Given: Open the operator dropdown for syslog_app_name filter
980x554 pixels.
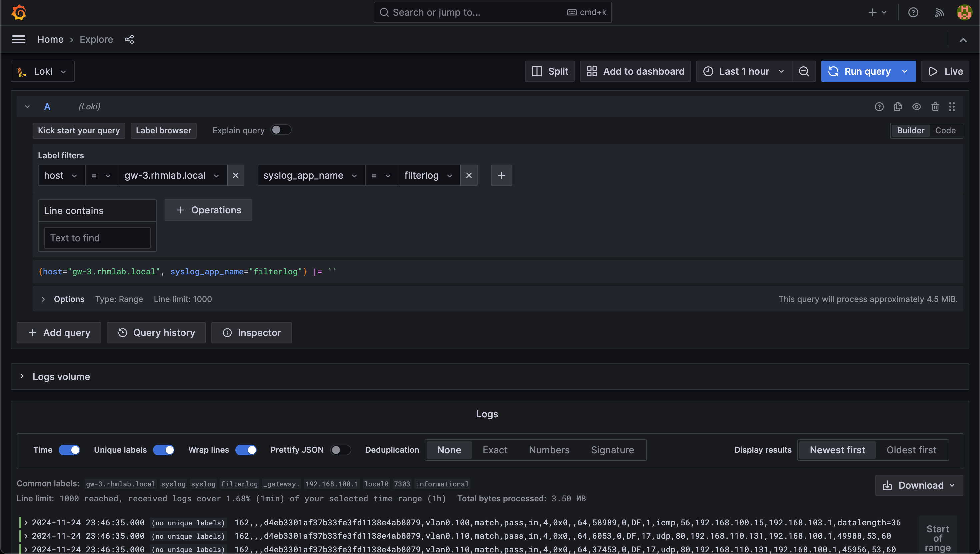Looking at the screenshot, I should coord(382,175).
